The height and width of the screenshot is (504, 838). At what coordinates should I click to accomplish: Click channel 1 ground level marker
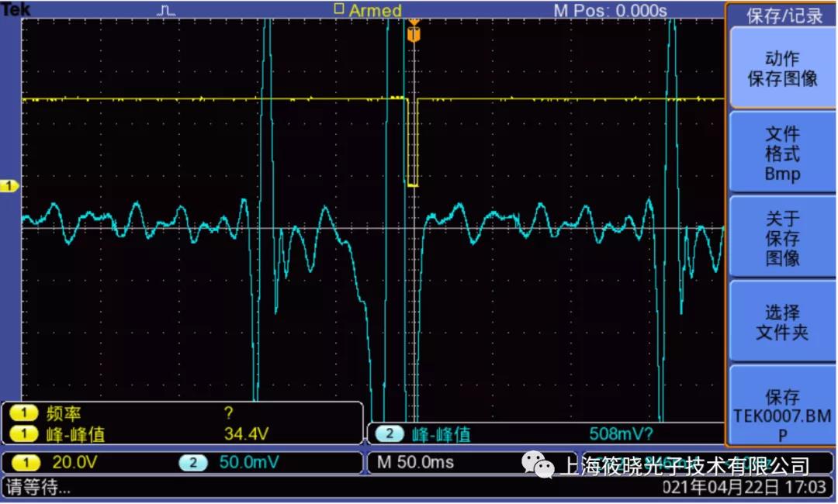coord(10,186)
